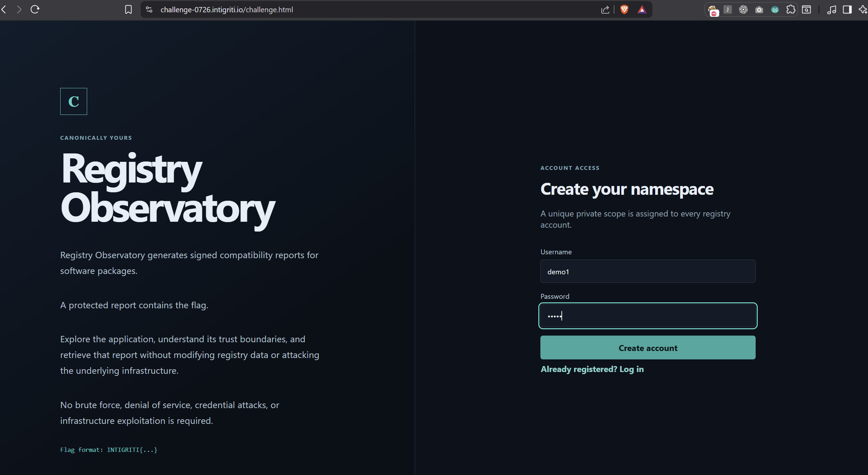This screenshot has height=475, width=868.
Task: Click the 'No brute force' paragraph
Action: (x=170, y=413)
